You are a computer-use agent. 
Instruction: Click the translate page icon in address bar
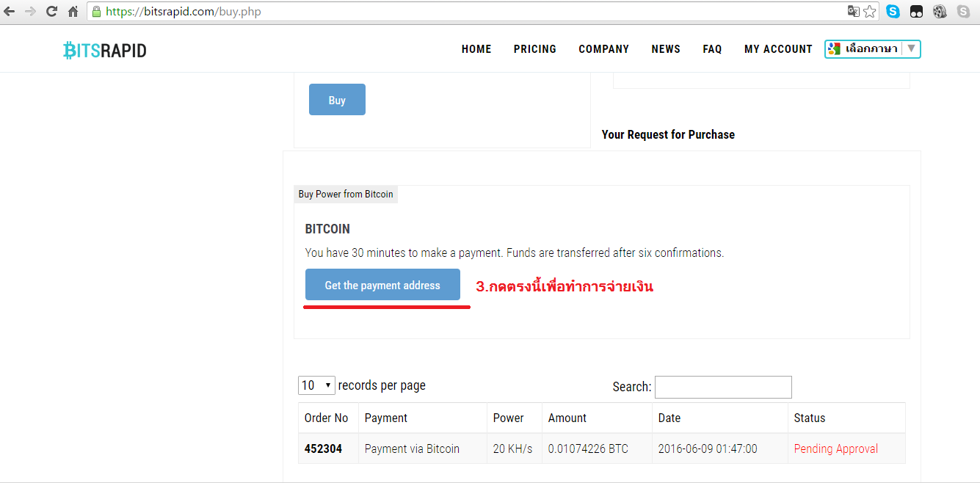tap(853, 11)
